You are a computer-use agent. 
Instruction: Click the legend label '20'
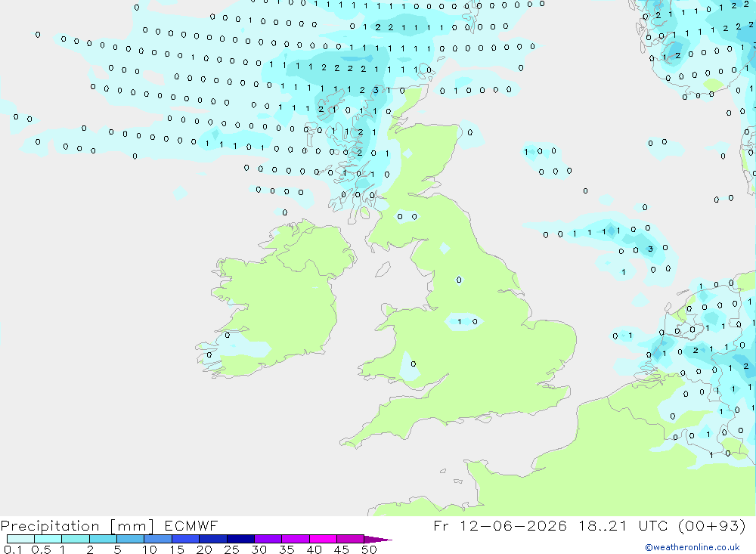pyautogui.click(x=204, y=549)
